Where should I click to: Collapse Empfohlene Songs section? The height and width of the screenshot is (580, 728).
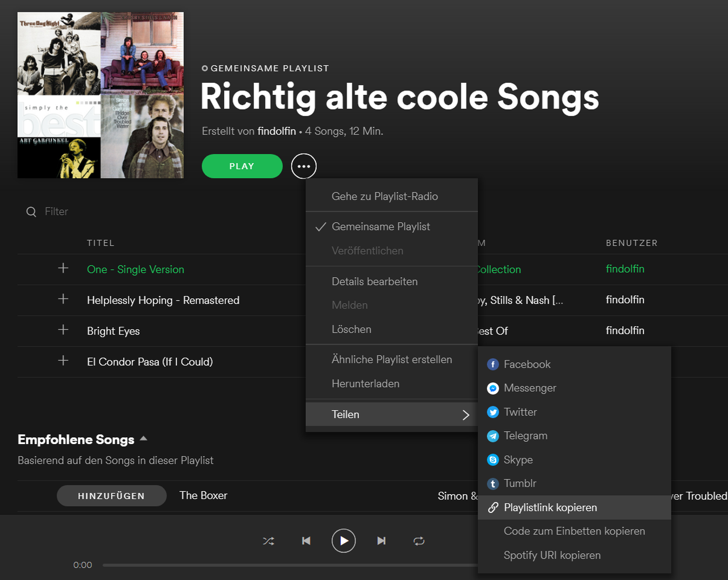144,439
